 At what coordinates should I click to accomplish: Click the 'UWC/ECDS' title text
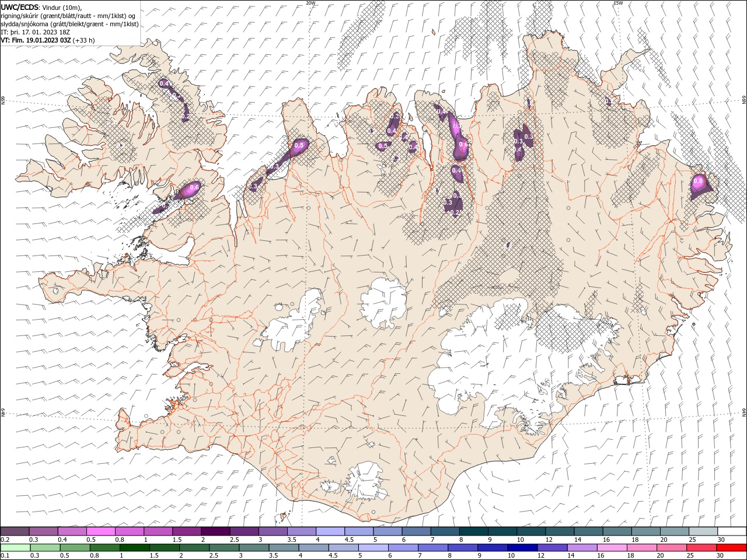[19, 7]
